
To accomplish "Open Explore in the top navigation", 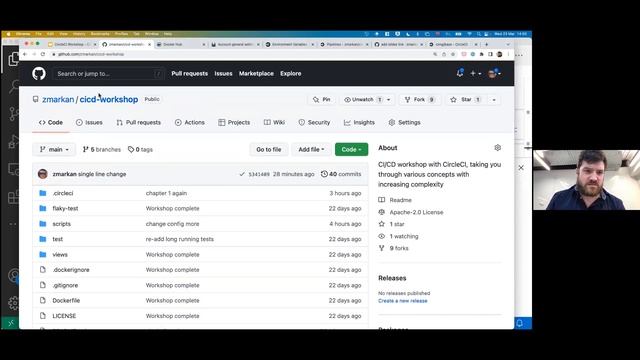I will (x=291, y=73).
